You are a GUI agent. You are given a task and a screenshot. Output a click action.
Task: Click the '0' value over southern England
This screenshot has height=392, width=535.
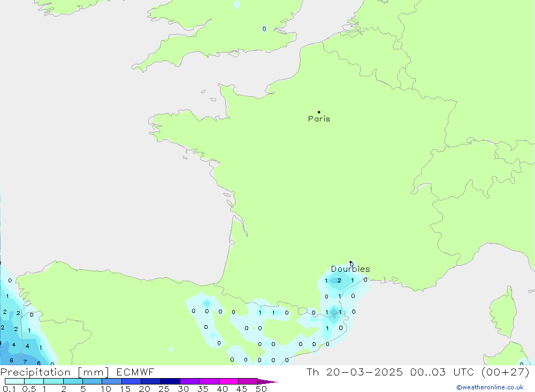(264, 29)
